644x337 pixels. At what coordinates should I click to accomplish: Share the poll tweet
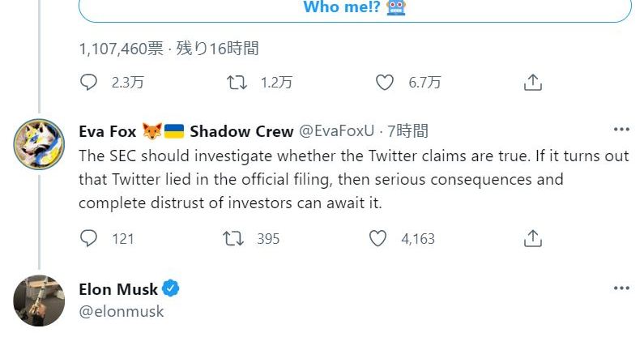[x=532, y=83]
